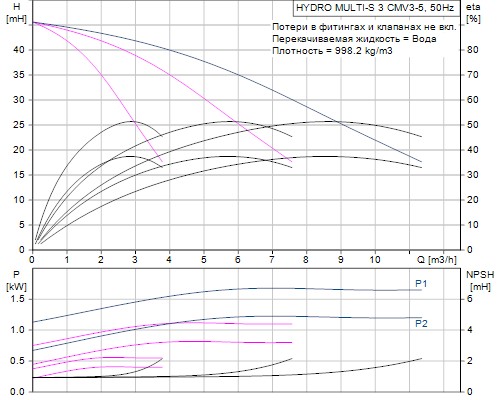This screenshot has width=500, height=400.
Task: Click the 5 tick on the Q axis
Action: tap(203, 260)
